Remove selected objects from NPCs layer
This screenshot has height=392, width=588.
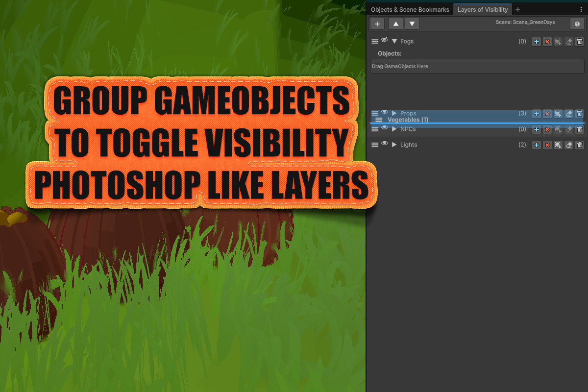pyautogui.click(x=547, y=129)
